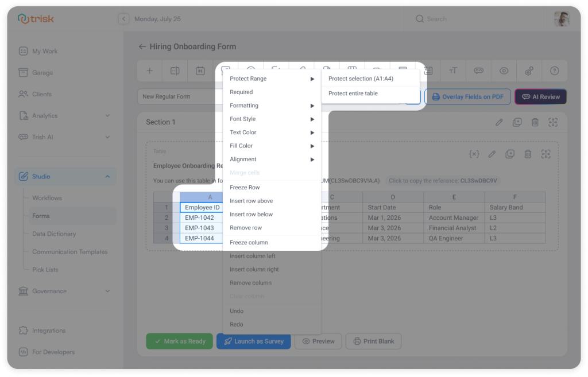Click the plus icon in the form toolbar
The image size is (588, 377).
tap(149, 70)
